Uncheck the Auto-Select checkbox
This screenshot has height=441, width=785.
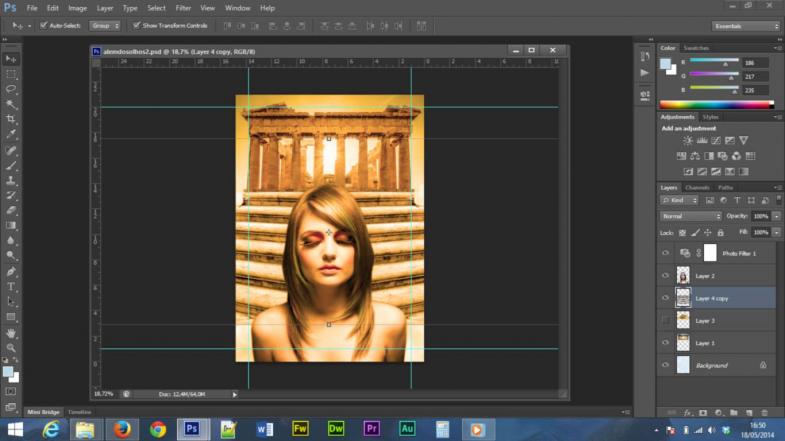click(x=43, y=25)
